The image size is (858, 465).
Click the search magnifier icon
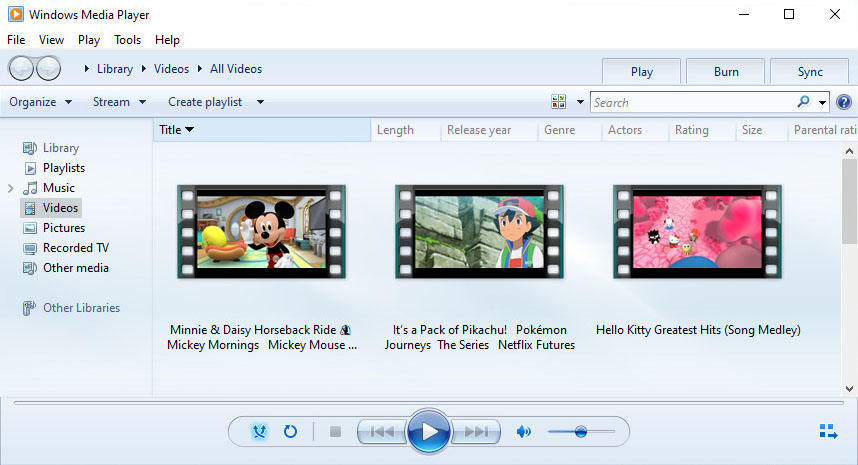coord(803,102)
